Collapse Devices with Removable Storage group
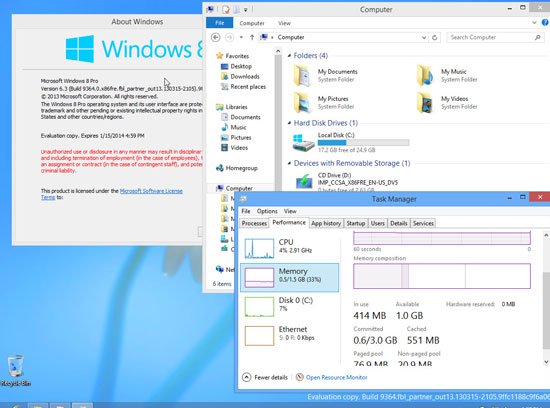 pyautogui.click(x=289, y=163)
